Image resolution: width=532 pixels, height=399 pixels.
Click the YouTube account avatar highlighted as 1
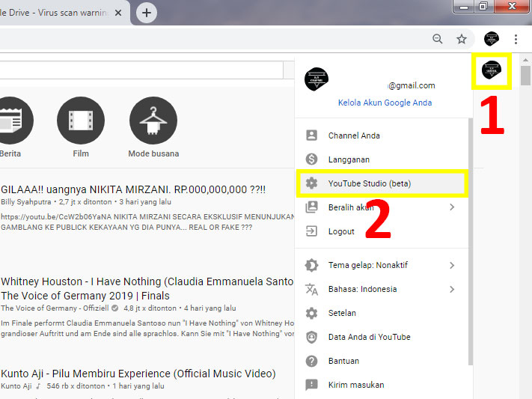492,72
